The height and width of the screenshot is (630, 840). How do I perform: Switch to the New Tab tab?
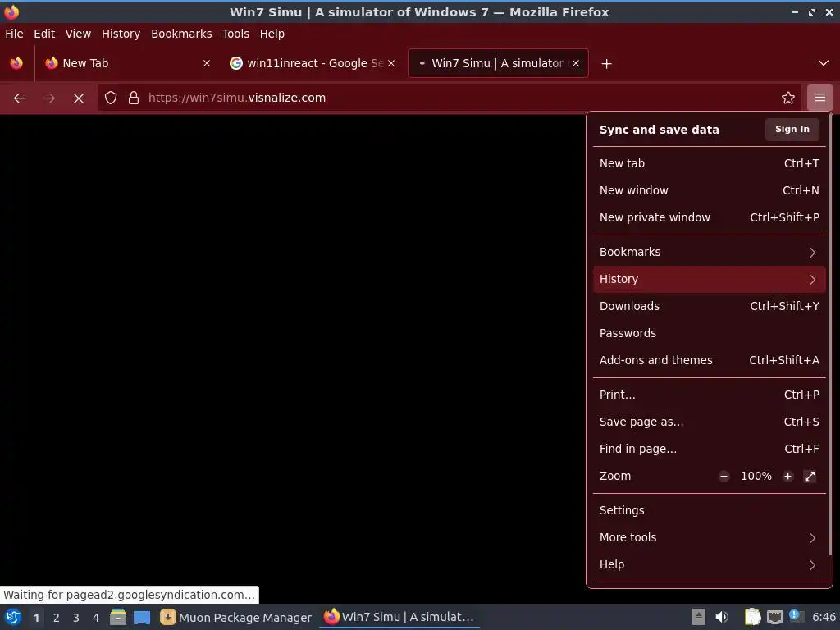coord(127,63)
